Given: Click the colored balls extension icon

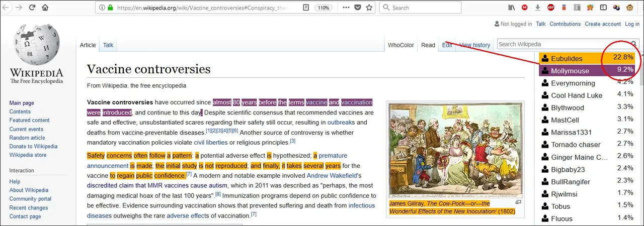Looking at the screenshot, I should (616, 8).
